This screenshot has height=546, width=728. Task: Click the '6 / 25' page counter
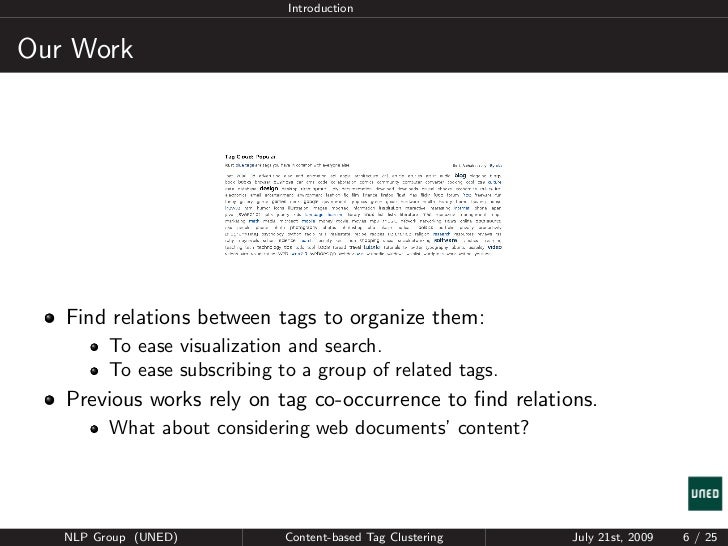[x=700, y=537]
